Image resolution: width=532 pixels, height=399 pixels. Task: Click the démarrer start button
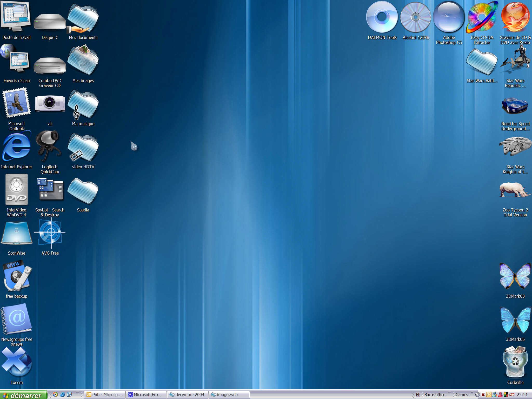[23, 395]
